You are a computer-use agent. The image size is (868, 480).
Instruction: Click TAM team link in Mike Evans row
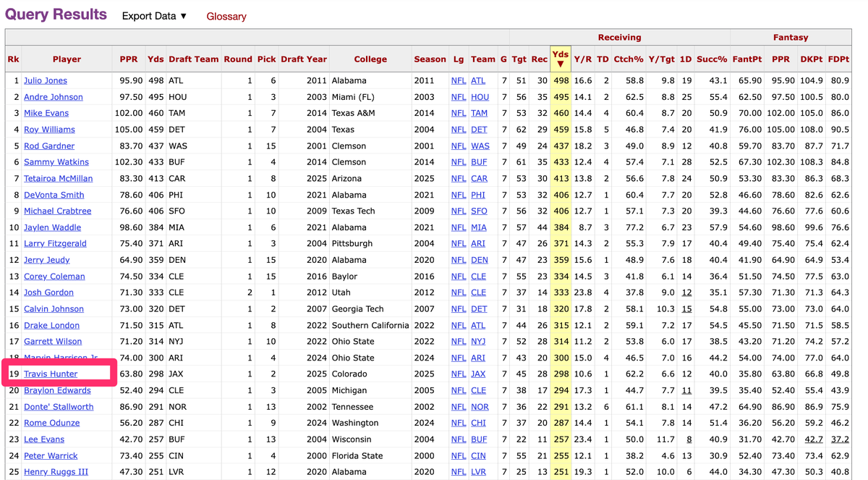pos(480,113)
